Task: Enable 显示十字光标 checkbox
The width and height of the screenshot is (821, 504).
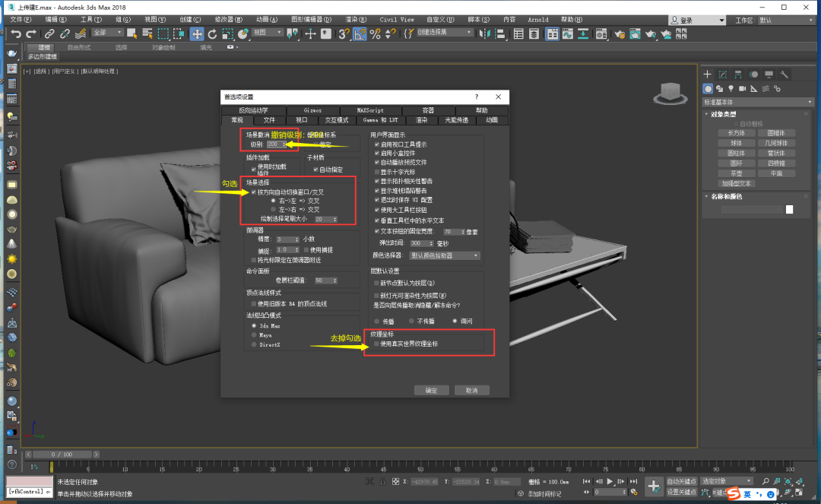Action: click(x=376, y=172)
